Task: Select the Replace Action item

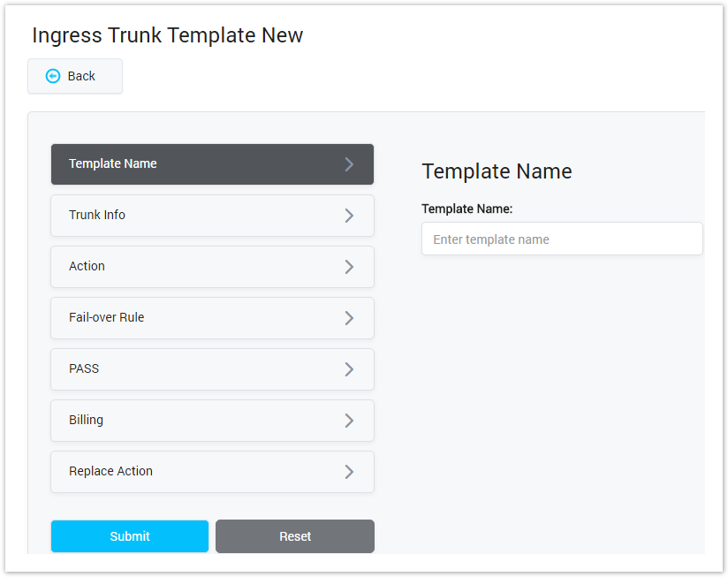Action: click(110, 471)
